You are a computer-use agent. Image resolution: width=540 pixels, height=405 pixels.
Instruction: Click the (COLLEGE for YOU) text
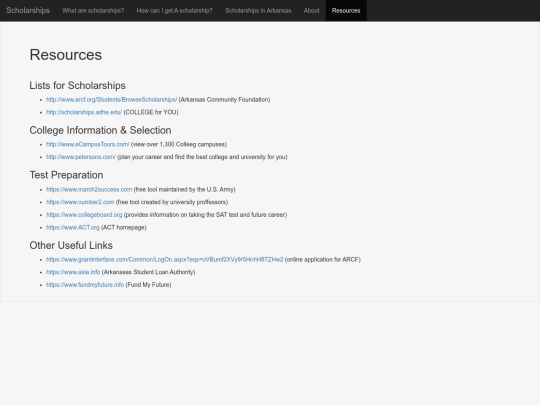coord(151,112)
